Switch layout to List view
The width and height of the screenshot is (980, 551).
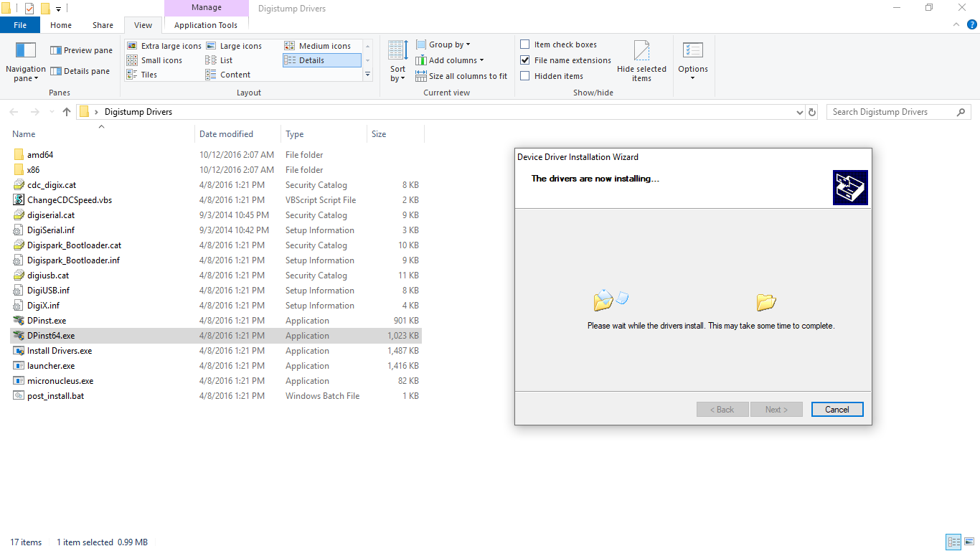click(x=220, y=60)
